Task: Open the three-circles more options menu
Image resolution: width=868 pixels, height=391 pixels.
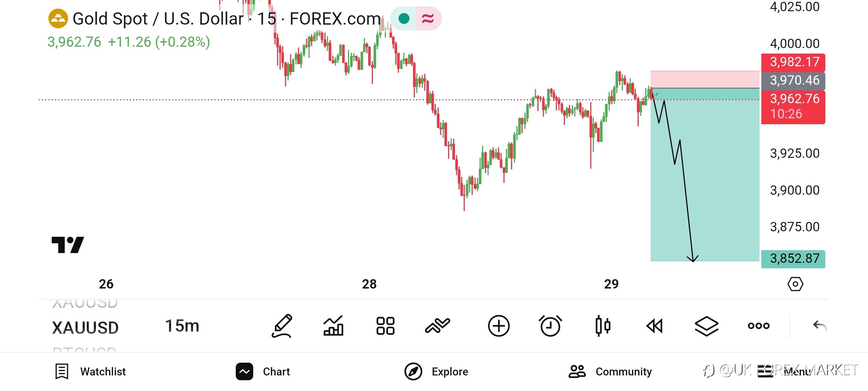Action: pos(758,326)
